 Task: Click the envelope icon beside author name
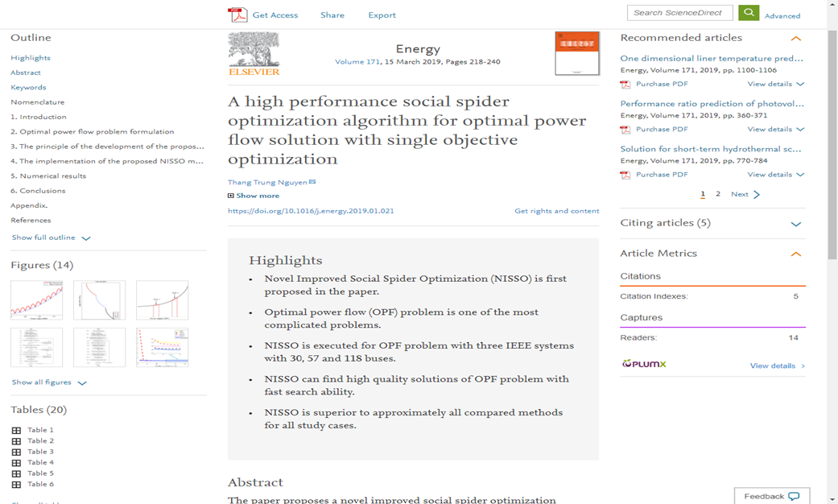[312, 182]
